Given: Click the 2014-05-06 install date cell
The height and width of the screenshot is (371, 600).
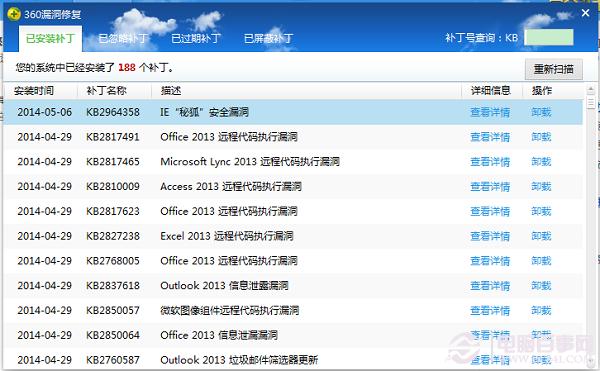Looking at the screenshot, I should tap(44, 112).
